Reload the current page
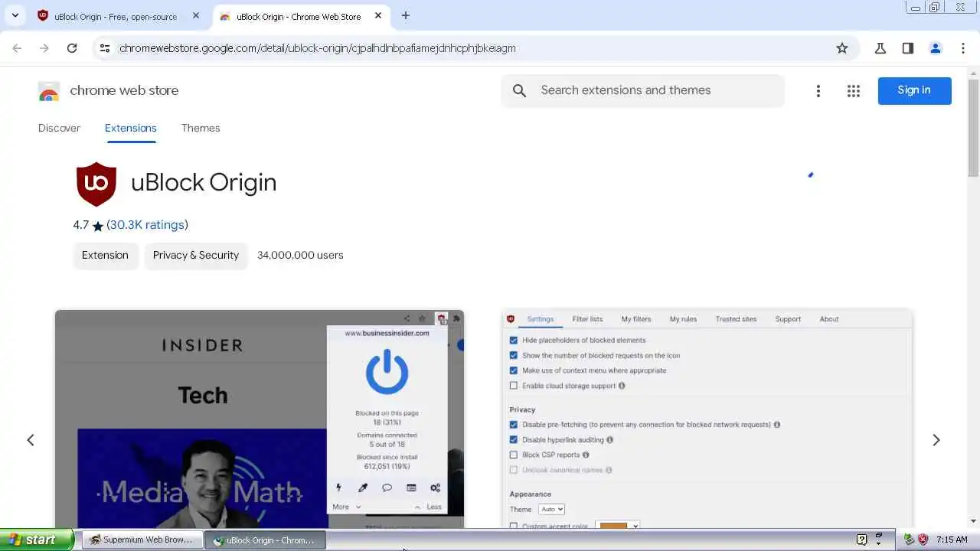 click(72, 47)
